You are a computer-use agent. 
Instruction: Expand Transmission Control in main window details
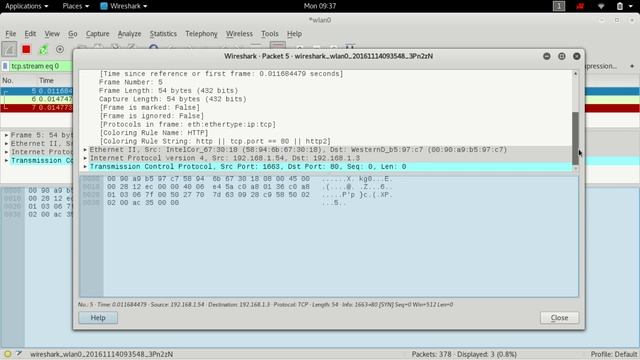(6, 160)
